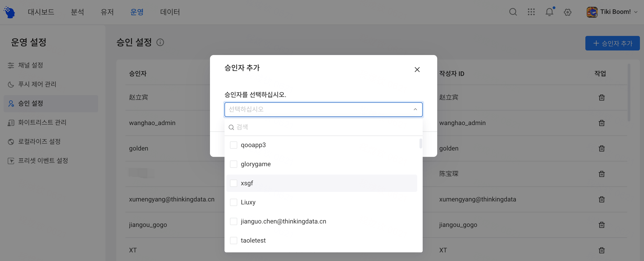Check the glorygame checkbox
Viewport: 644px width, 261px height.
[x=233, y=164]
